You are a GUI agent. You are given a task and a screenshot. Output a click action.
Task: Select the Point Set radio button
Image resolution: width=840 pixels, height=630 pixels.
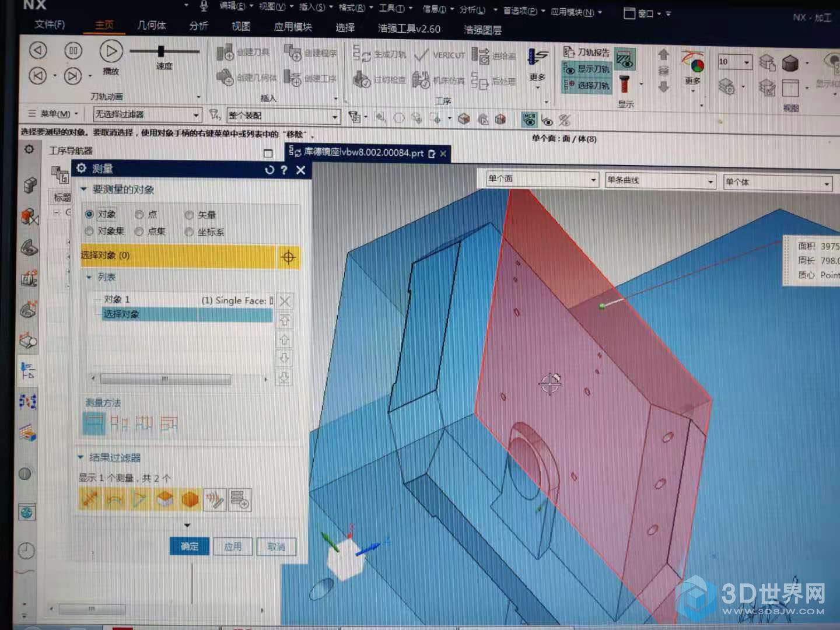139,232
